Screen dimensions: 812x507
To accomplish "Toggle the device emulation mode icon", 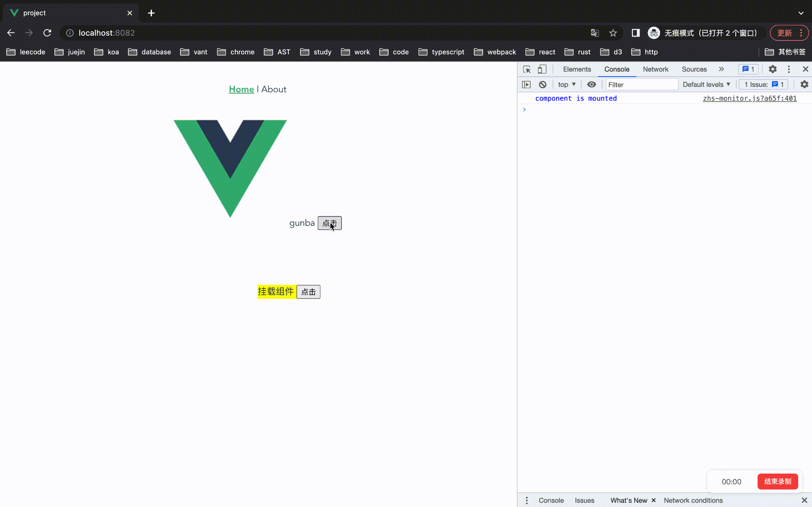I will pos(541,69).
